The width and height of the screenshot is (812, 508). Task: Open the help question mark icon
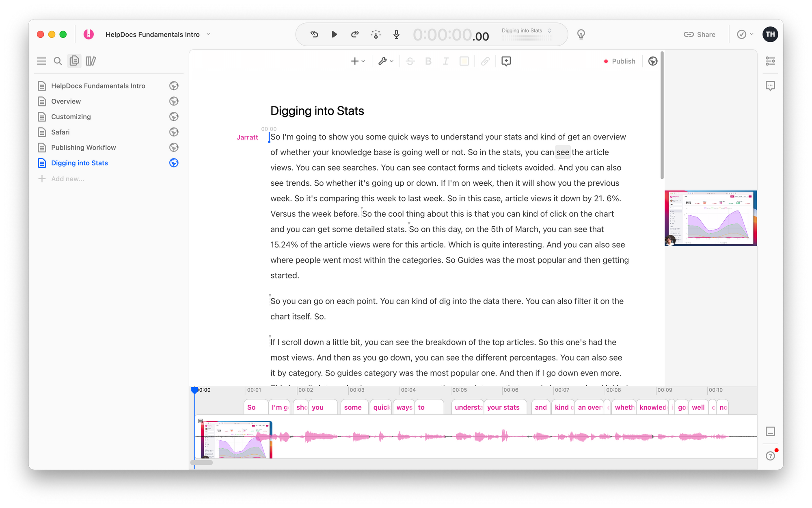point(770,456)
